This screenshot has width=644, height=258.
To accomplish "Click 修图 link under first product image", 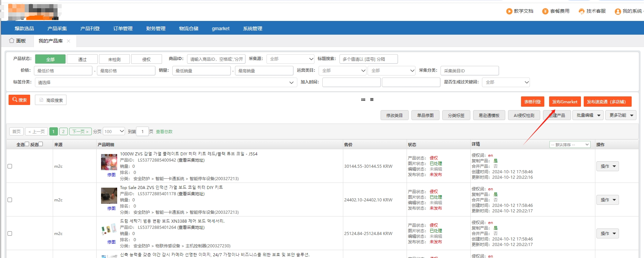I will tap(111, 175).
